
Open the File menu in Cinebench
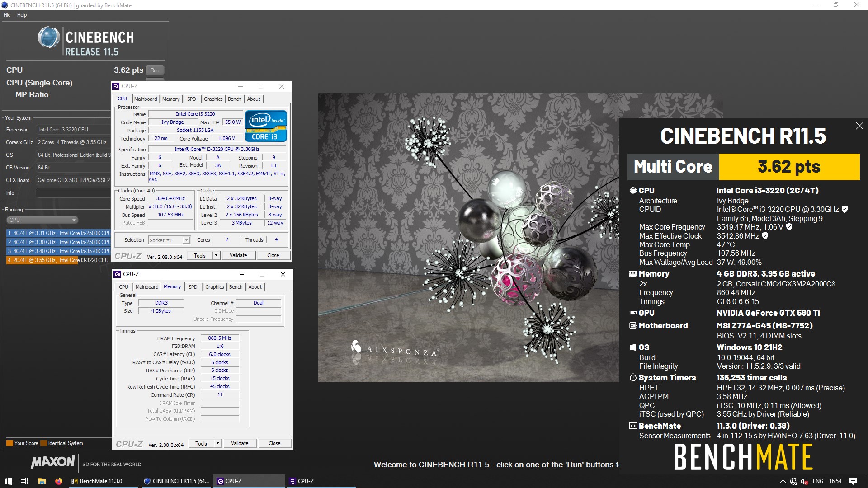click(7, 15)
